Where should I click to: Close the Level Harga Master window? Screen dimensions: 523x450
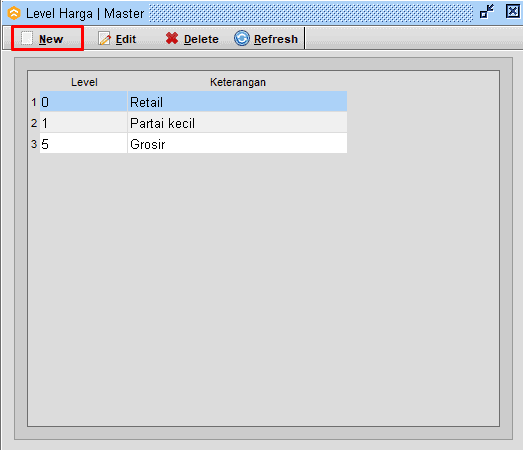(x=513, y=12)
